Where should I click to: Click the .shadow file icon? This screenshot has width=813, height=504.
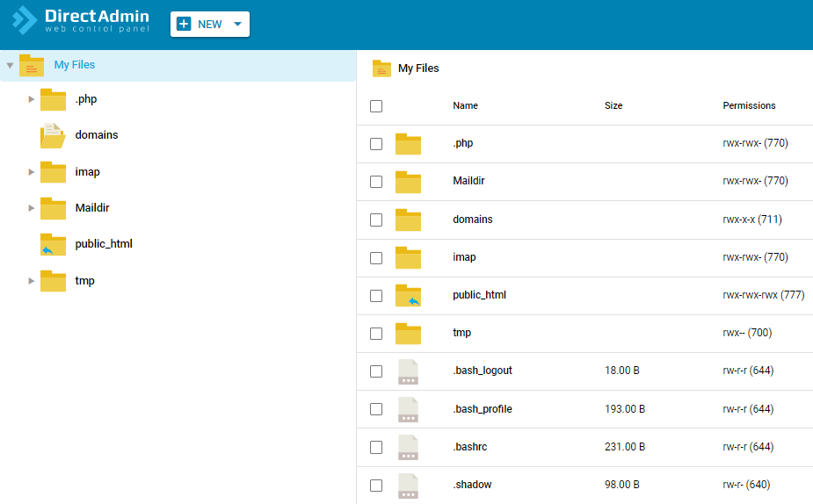point(408,486)
